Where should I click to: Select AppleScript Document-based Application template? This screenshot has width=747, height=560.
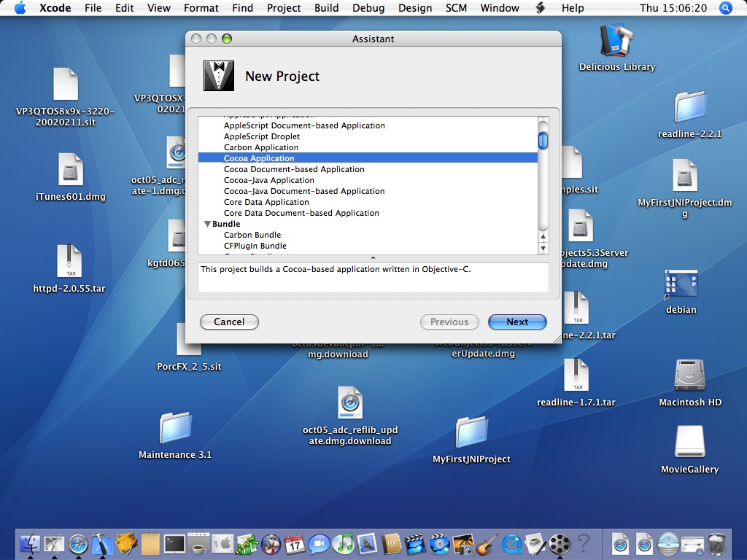click(304, 125)
